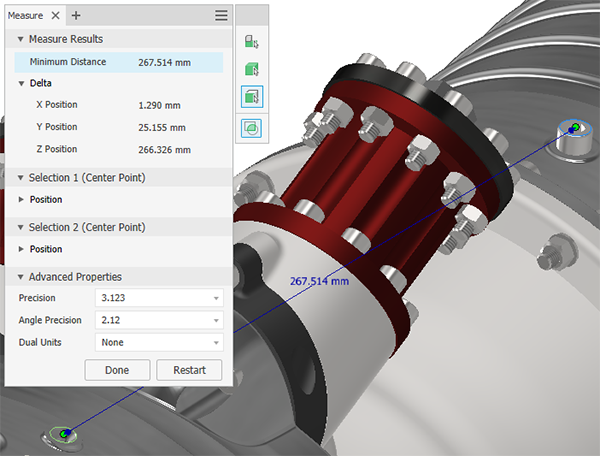Collapse Selection 1 (Center Point) section
The height and width of the screenshot is (456, 600).
(x=21, y=178)
